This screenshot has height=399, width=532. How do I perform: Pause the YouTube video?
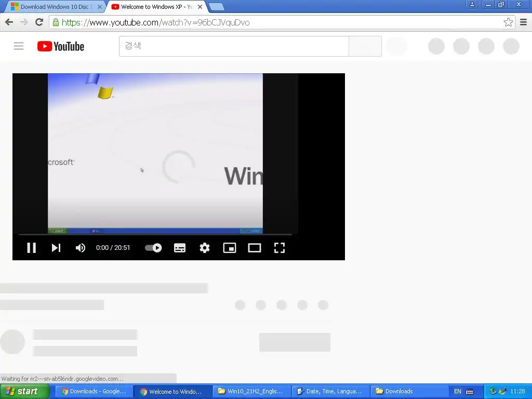point(32,248)
